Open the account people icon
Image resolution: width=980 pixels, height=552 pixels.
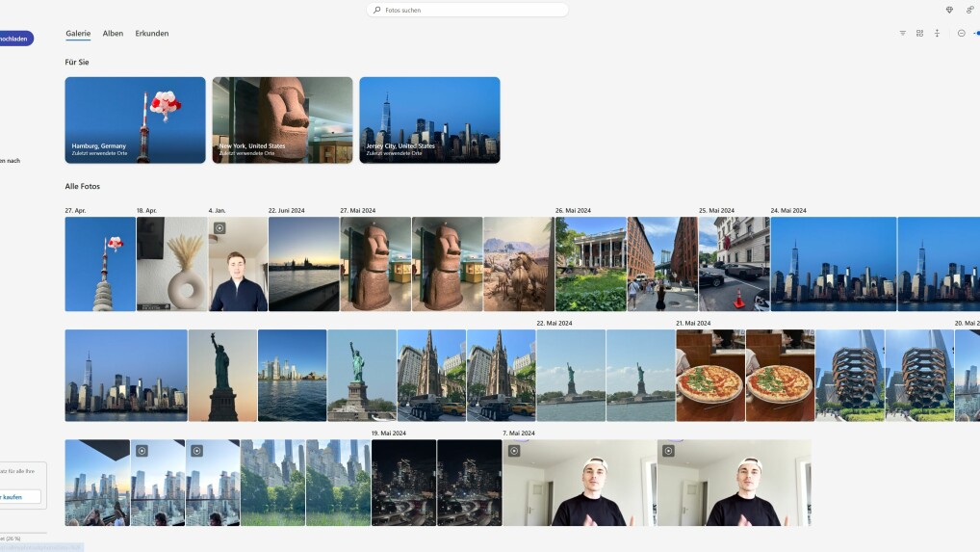click(x=970, y=10)
